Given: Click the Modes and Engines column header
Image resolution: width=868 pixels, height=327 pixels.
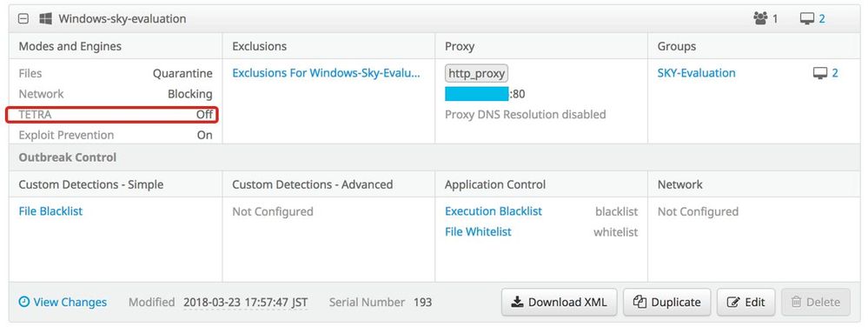Looking at the screenshot, I should [70, 47].
